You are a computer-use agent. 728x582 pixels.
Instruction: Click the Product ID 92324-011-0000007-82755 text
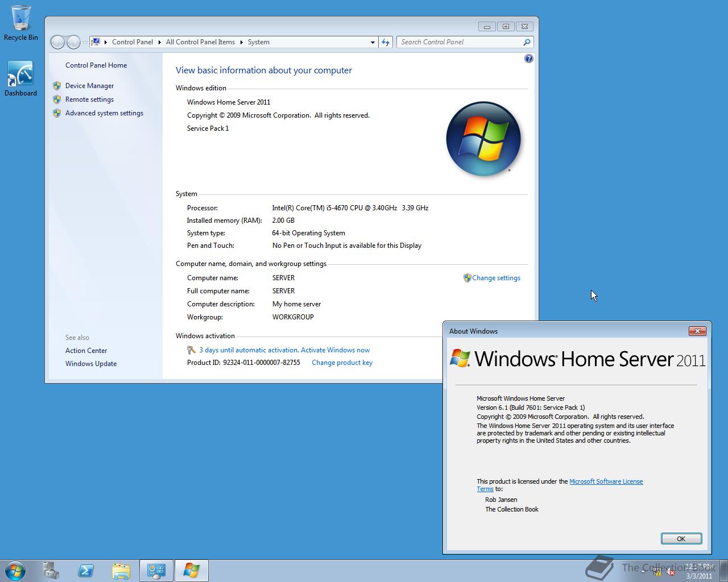click(243, 363)
